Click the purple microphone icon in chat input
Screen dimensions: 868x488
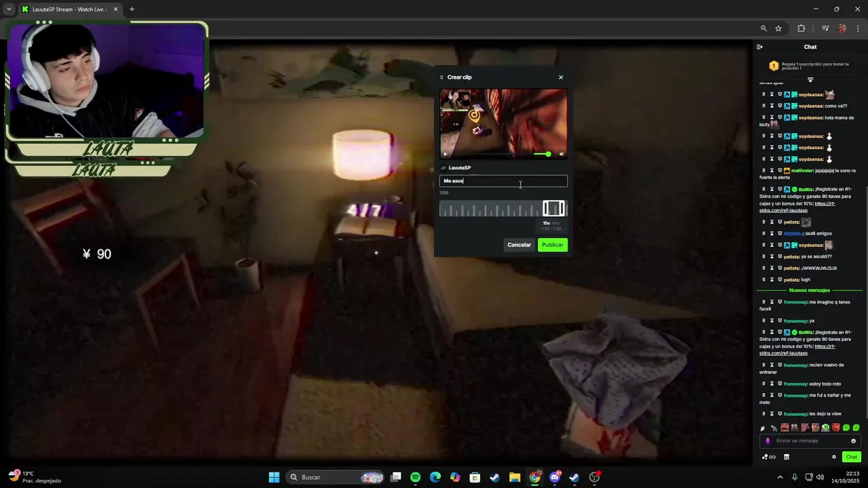coord(768,441)
